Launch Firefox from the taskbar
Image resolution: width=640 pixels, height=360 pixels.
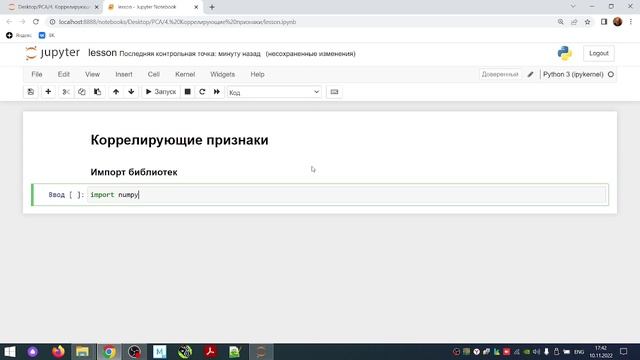(x=58, y=352)
